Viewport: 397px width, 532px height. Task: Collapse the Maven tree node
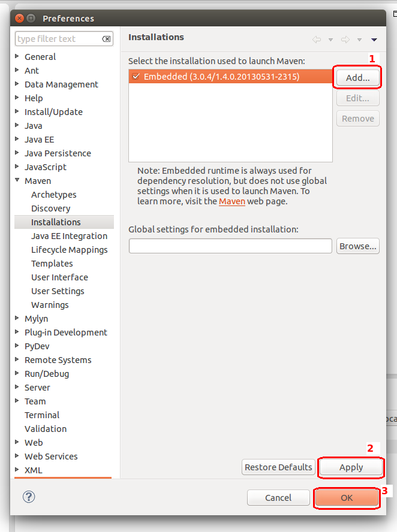(17, 181)
